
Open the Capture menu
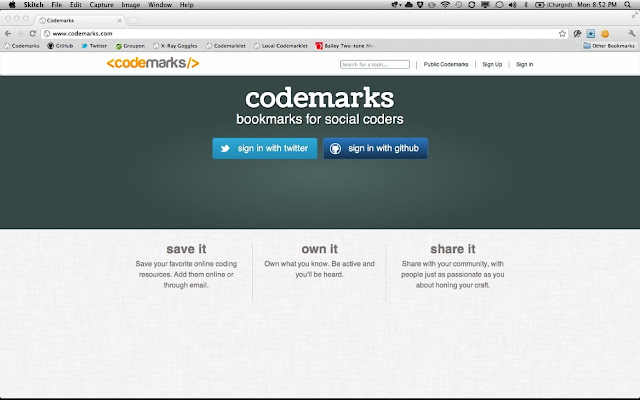pos(101,5)
